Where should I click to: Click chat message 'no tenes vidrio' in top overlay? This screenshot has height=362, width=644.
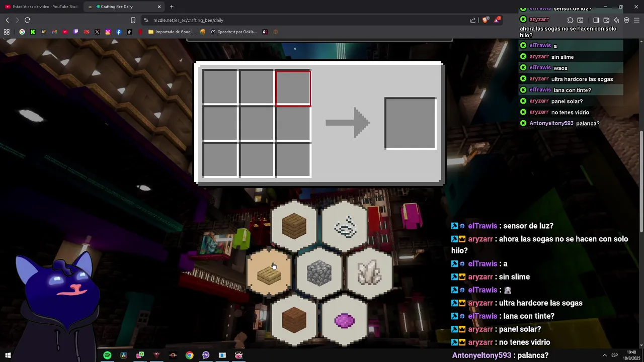point(570,112)
